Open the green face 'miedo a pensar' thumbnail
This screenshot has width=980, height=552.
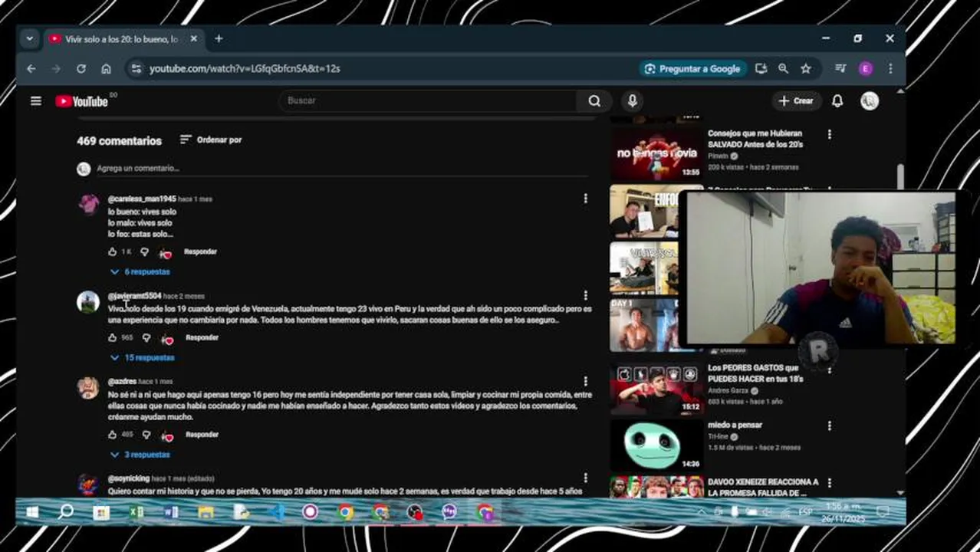[656, 445]
